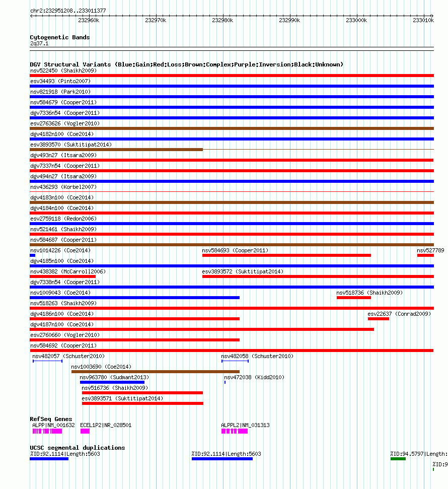Select nsv821918 (Park2010) variant label
The width and height of the screenshot is (448, 489).
tap(60, 92)
